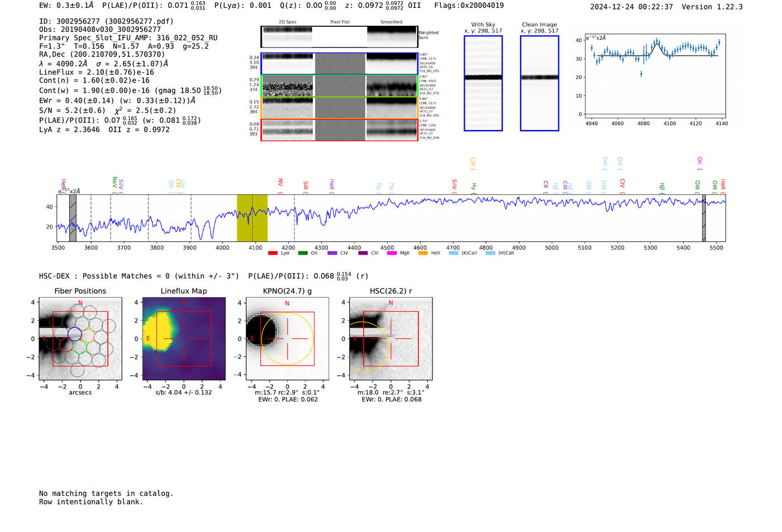The height and width of the screenshot is (532, 782).
Task: Open the Clean Image cutout
Action: pos(540,83)
